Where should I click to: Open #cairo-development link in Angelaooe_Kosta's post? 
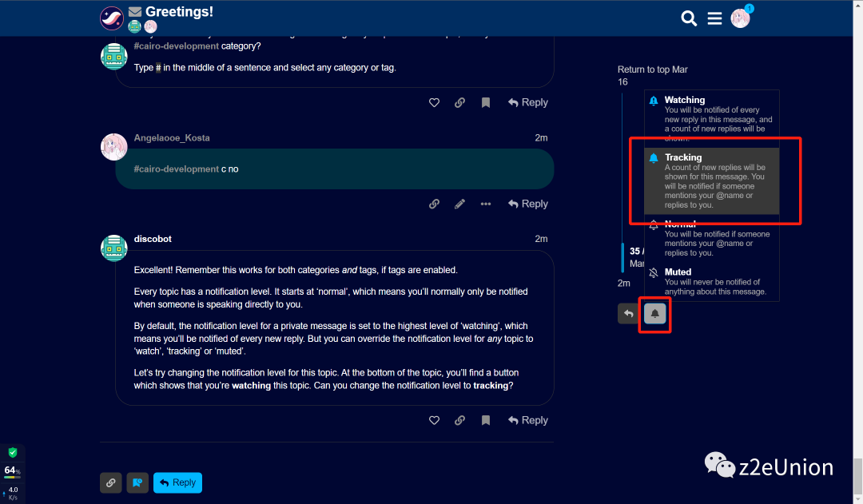[176, 169]
